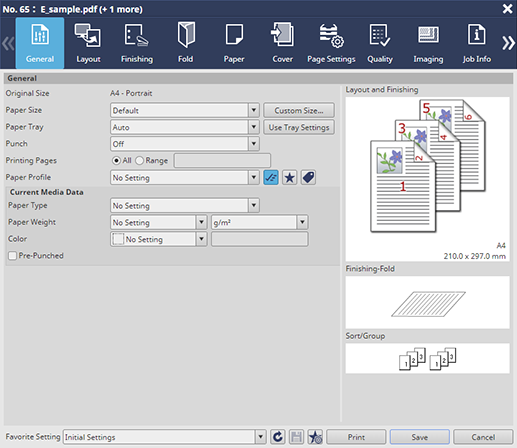Open the Page Settings tab
Screen dimensions: 517x448
[331, 43]
